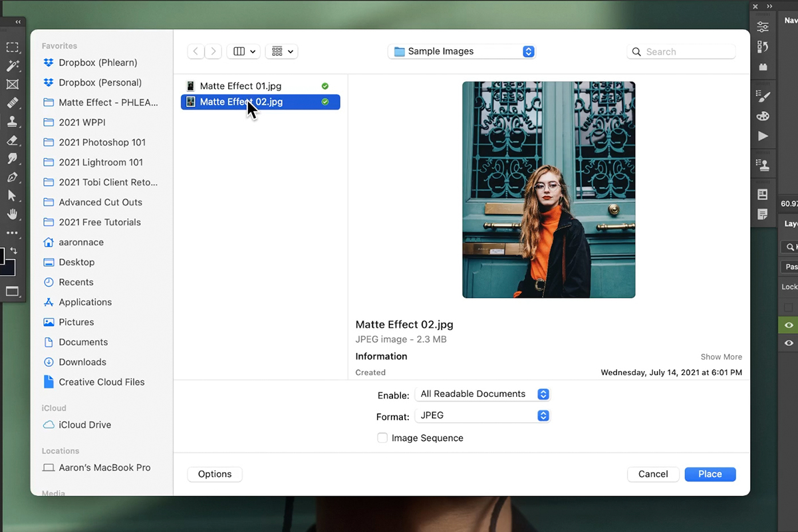798x532 pixels.
Task: Open the Enable All Readable Documents dropdown
Action: click(483, 394)
